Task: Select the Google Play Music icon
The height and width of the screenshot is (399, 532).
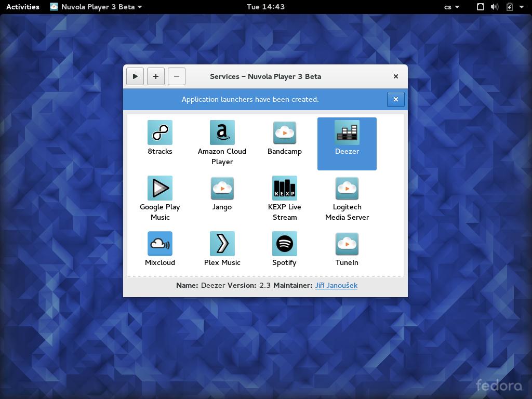Action: tap(160, 188)
